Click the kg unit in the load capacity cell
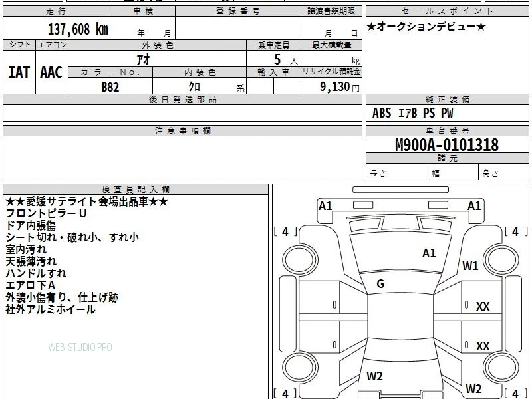The width and height of the screenshot is (532, 399). click(356, 61)
